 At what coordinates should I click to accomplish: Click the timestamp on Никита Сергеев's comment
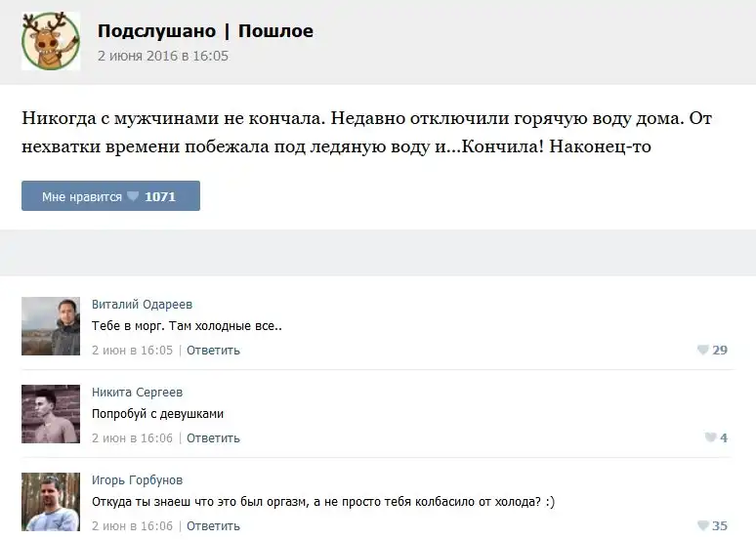pos(132,438)
